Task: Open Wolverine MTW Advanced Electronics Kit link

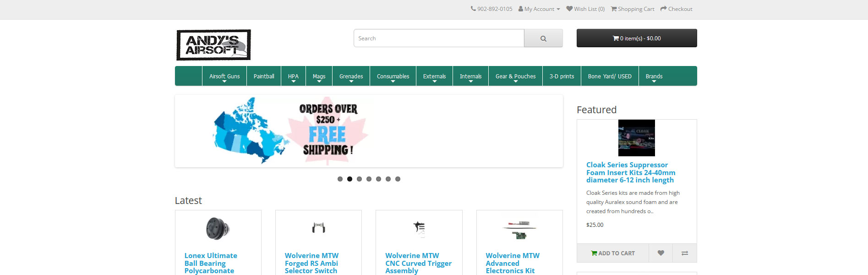Action: (x=513, y=263)
